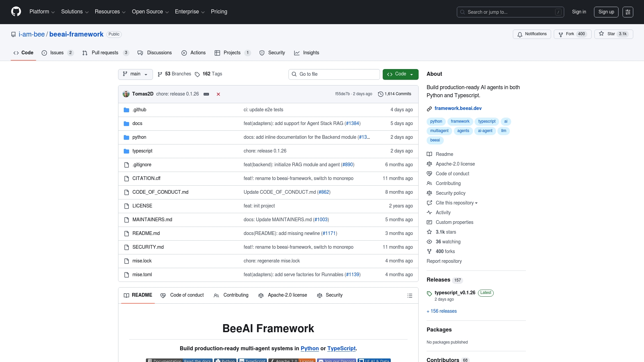Open the framework.beeai.dev link

458,108
